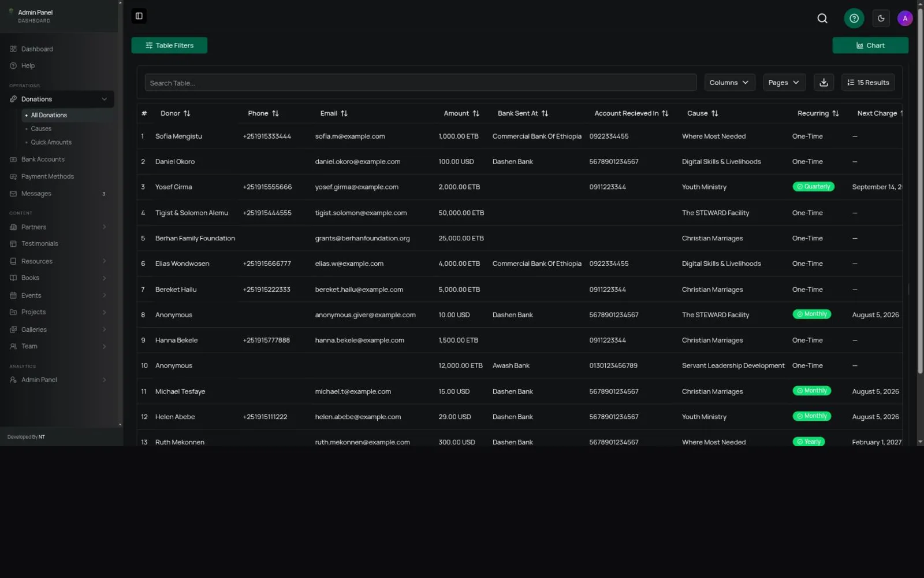
Task: Click the download export icon
Action: (824, 83)
